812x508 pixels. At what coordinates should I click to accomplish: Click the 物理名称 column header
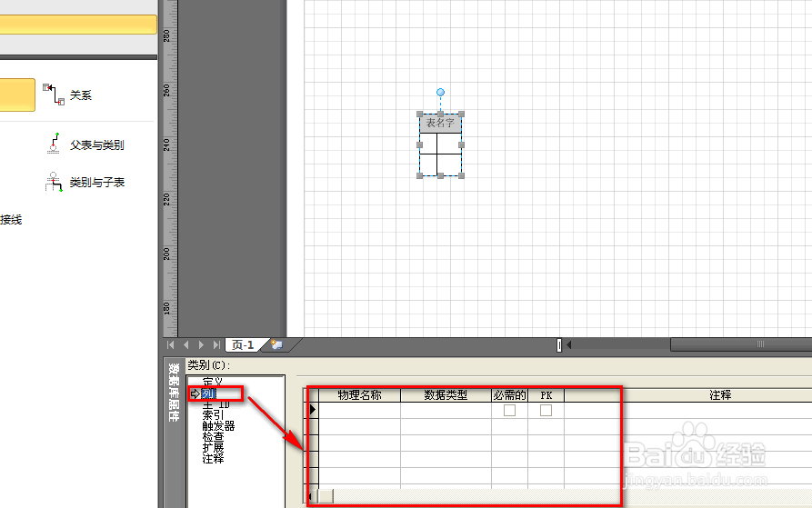point(359,395)
